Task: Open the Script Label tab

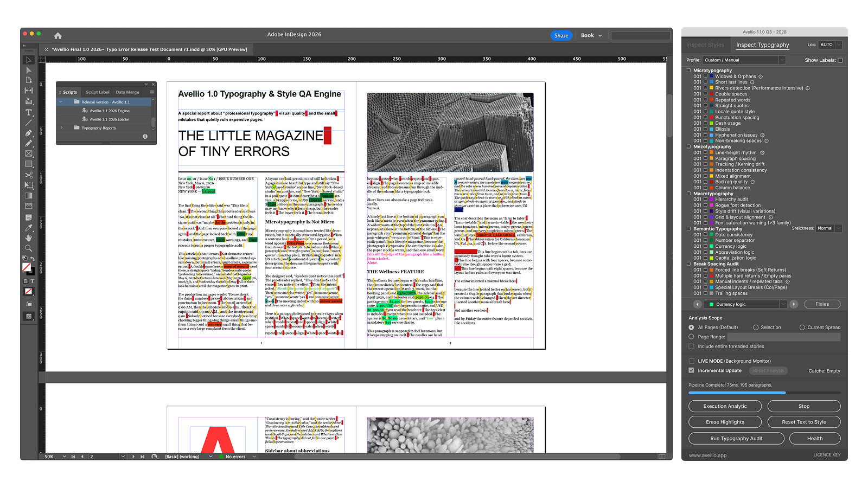Action: click(98, 92)
